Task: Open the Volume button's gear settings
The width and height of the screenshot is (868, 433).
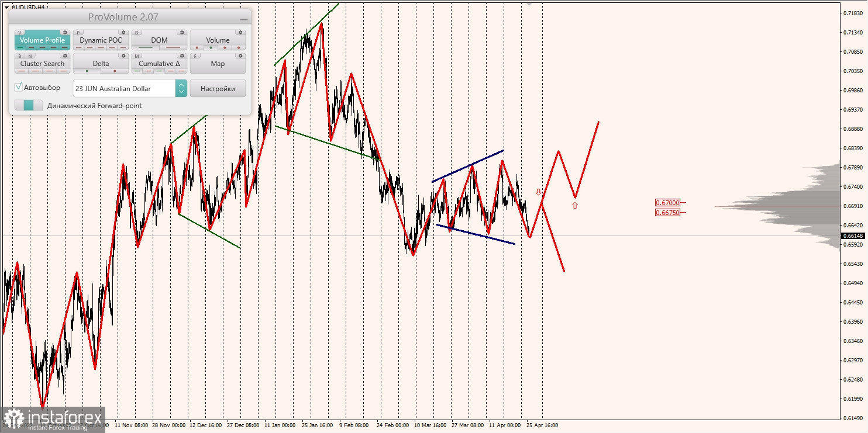Action: click(x=240, y=33)
